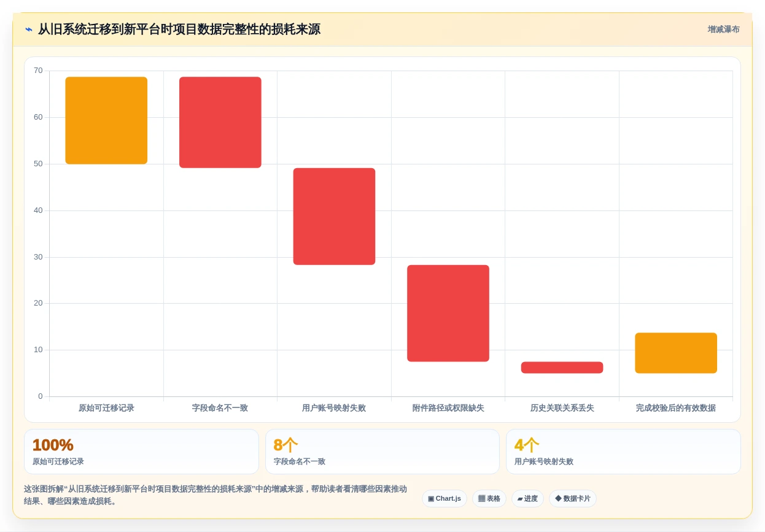This screenshot has height=532, width=765.
Task: Click the lightning icon beside the chart title
Action: (x=29, y=29)
